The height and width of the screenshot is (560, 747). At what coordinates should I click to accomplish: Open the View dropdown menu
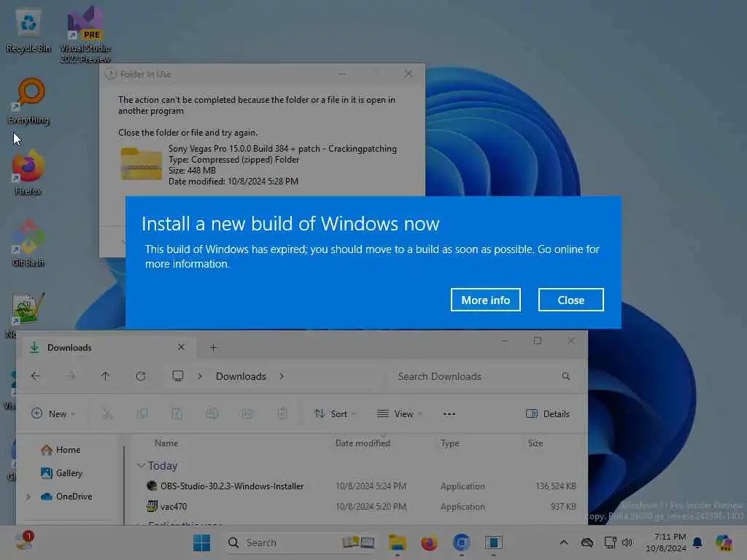[400, 414]
